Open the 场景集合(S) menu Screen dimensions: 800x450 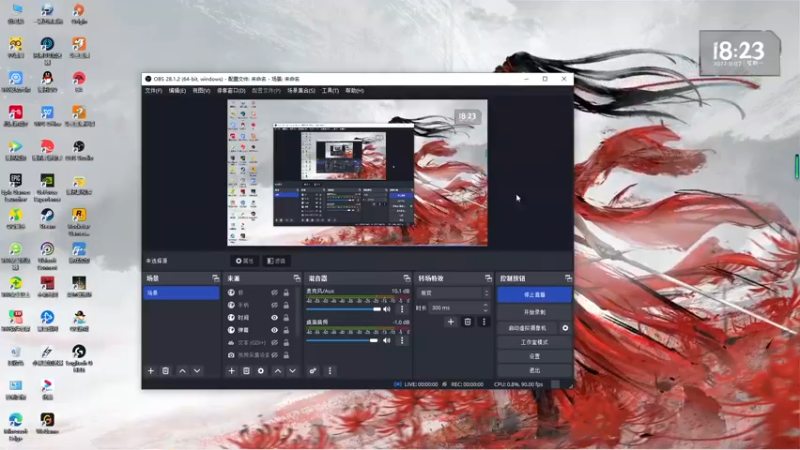pos(301,91)
